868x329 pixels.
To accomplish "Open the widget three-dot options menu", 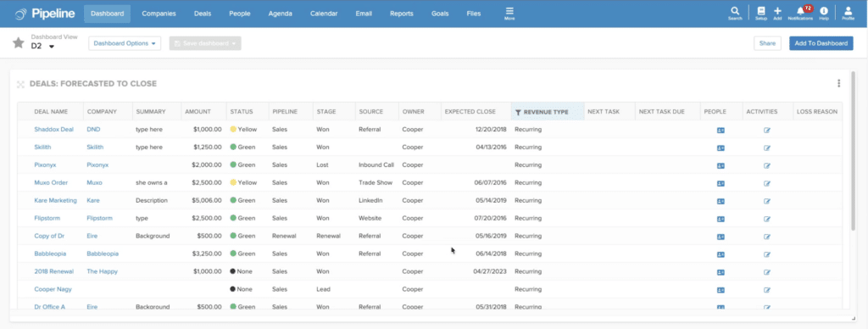I will [x=838, y=84].
